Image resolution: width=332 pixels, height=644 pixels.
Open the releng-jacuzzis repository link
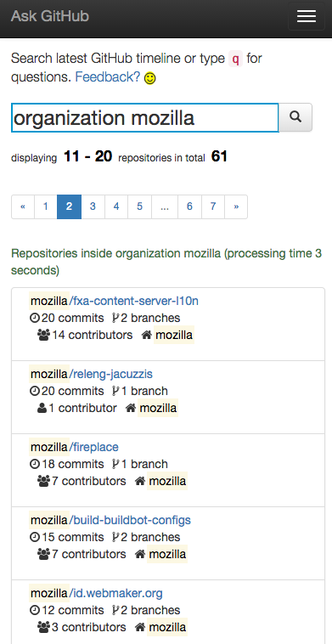tap(110, 374)
